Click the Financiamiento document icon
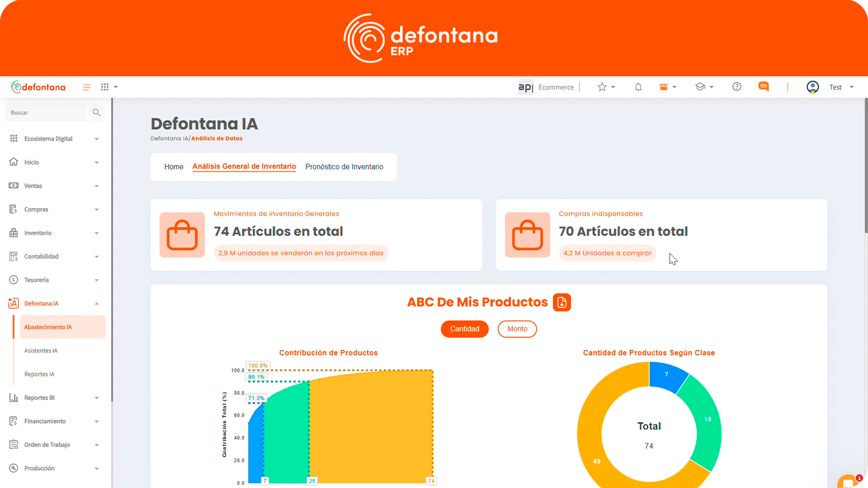The image size is (868, 488). tap(14, 421)
